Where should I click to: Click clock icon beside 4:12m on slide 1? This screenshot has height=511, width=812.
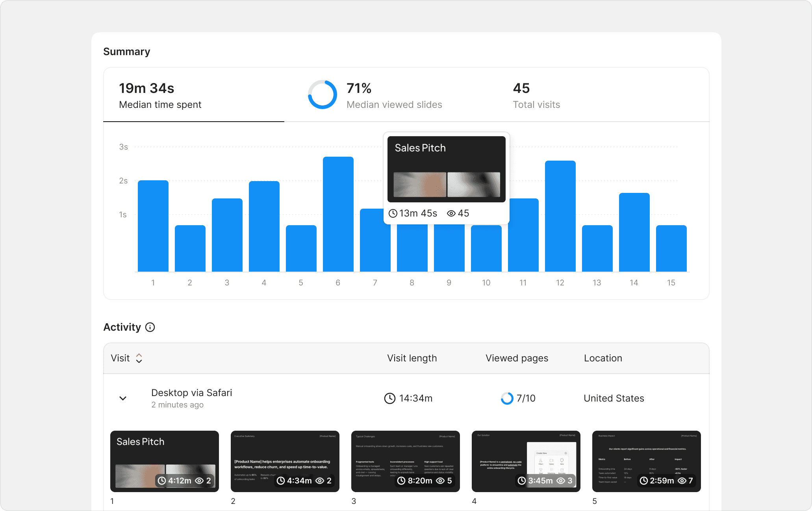pos(162,481)
